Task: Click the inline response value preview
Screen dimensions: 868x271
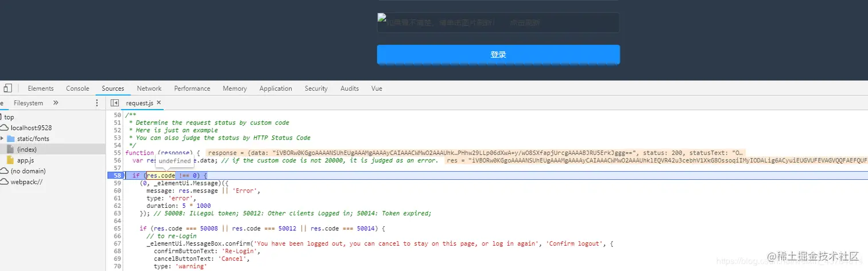Action: tap(475, 153)
